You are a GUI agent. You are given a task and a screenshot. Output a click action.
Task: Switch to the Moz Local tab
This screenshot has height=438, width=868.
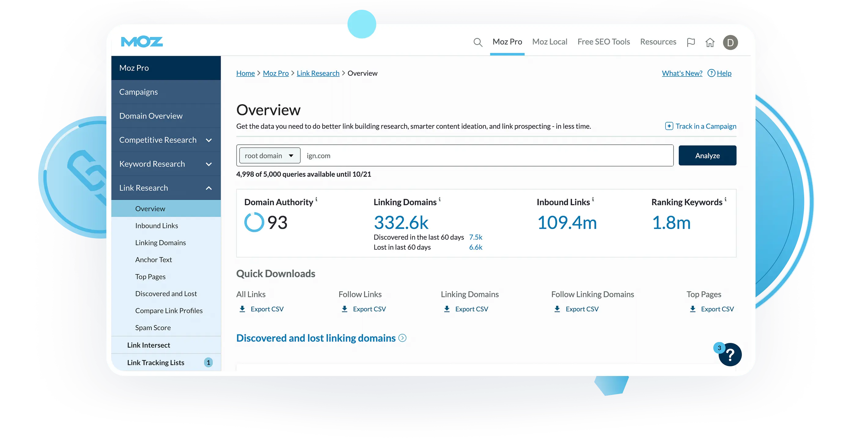549,42
